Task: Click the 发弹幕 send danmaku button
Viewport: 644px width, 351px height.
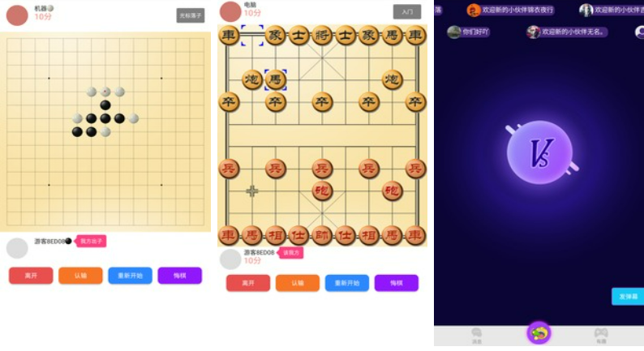Action: pos(628,297)
